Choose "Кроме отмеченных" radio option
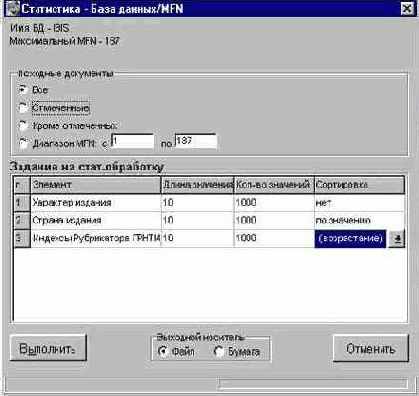Viewport: 419px width, 396px height. click(23, 126)
